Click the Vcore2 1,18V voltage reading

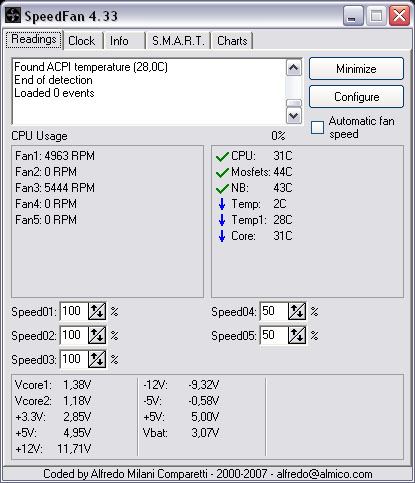point(53,401)
